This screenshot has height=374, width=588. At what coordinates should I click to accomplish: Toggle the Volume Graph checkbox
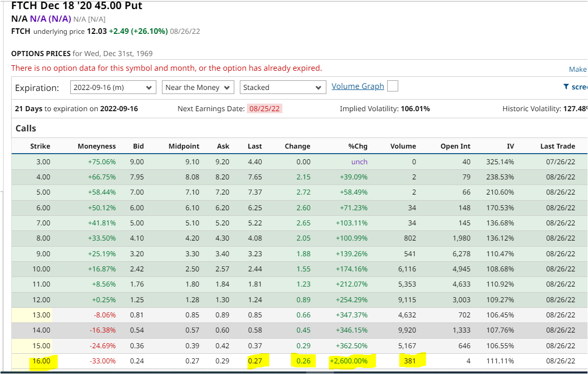pyautogui.click(x=392, y=86)
